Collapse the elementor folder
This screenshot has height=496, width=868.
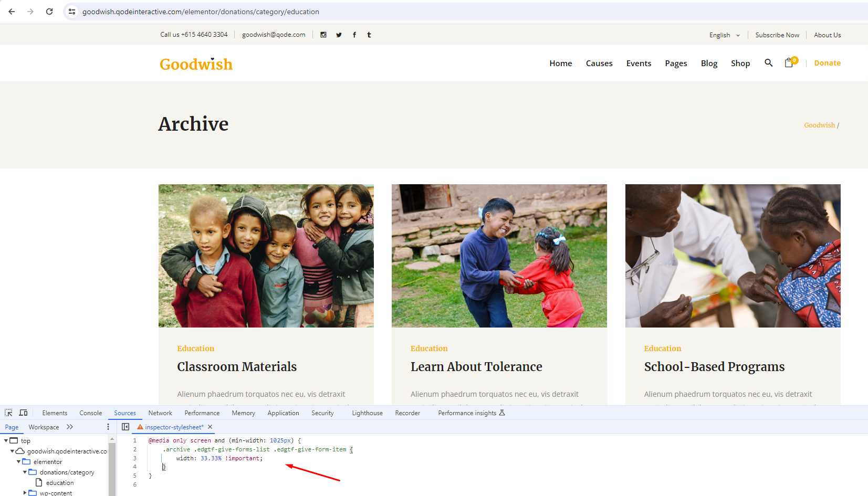[18, 462]
